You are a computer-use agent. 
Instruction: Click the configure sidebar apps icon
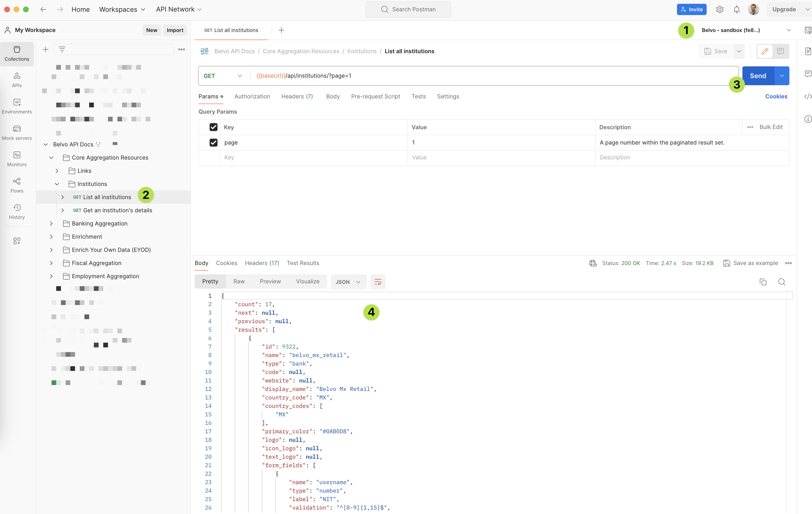(17, 241)
